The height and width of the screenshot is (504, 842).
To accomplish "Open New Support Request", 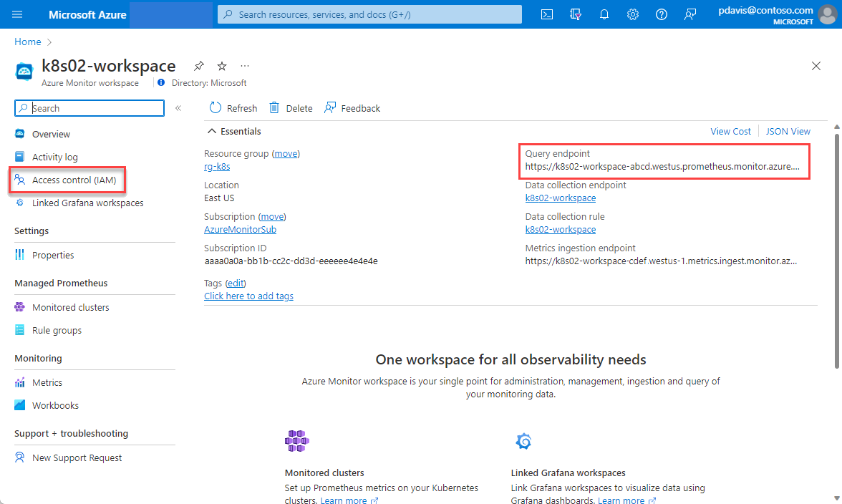I will click(x=77, y=458).
